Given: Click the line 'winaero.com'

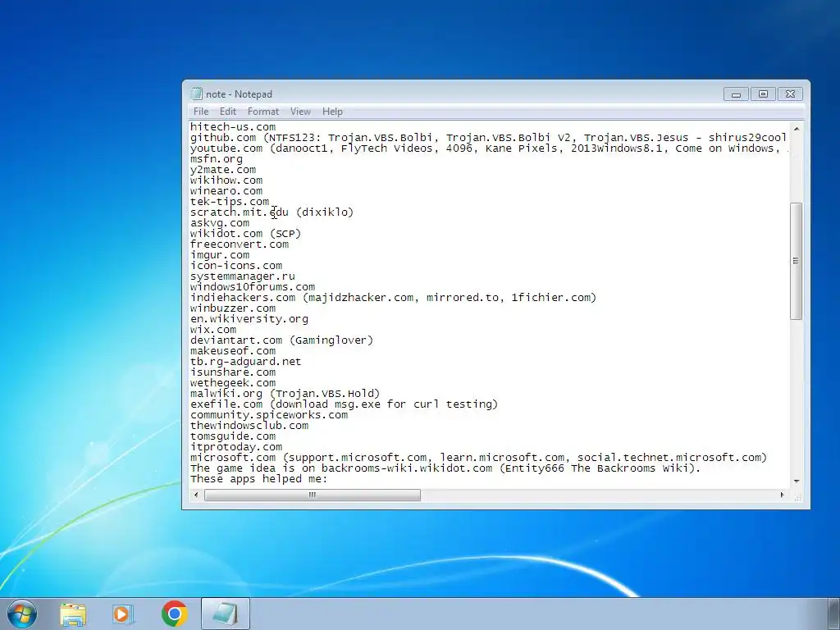Looking at the screenshot, I should pos(226,191).
